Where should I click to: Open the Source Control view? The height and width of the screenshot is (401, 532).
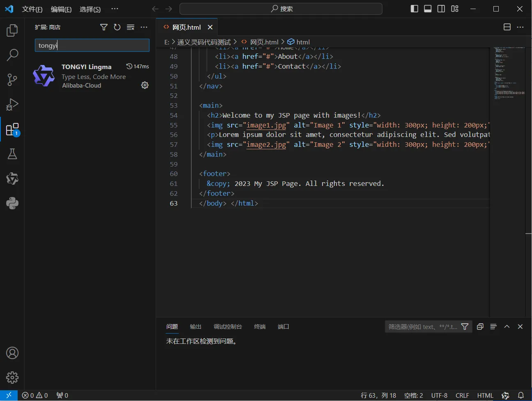pyautogui.click(x=12, y=80)
